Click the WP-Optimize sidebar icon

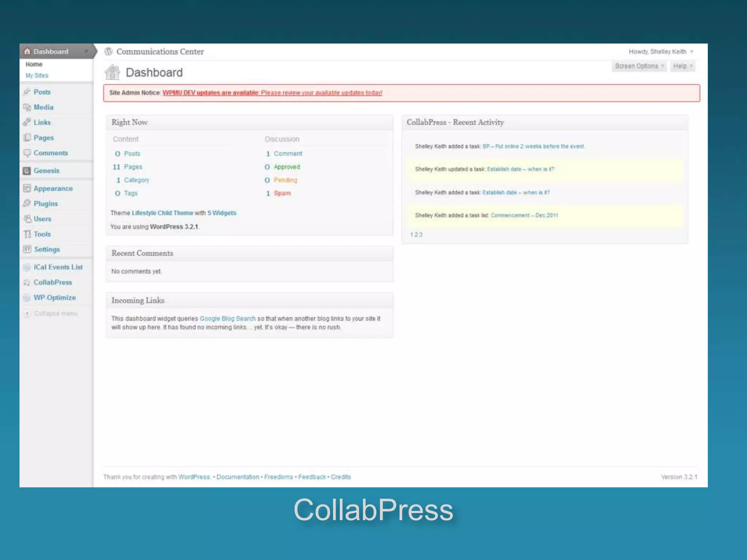tap(27, 298)
